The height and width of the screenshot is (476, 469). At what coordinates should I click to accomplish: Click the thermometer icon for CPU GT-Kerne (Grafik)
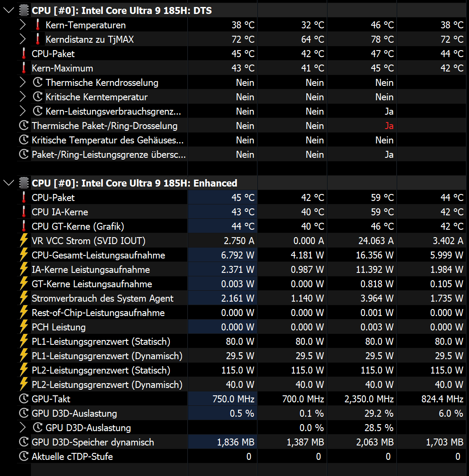click(x=24, y=226)
